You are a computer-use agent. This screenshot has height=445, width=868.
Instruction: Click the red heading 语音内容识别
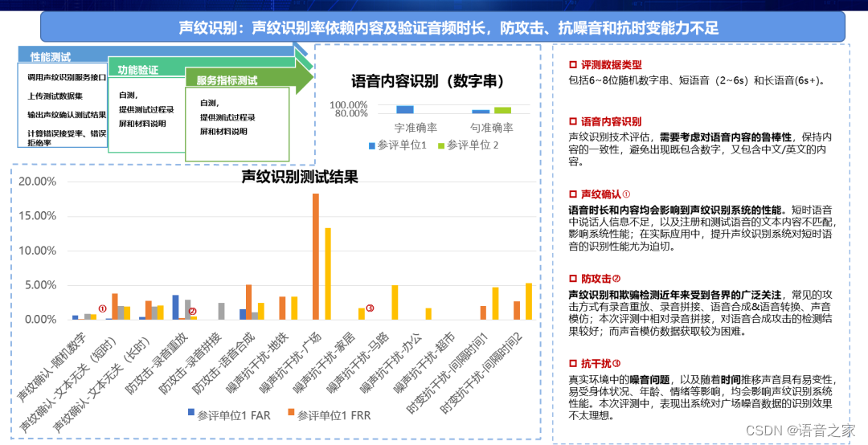click(612, 121)
